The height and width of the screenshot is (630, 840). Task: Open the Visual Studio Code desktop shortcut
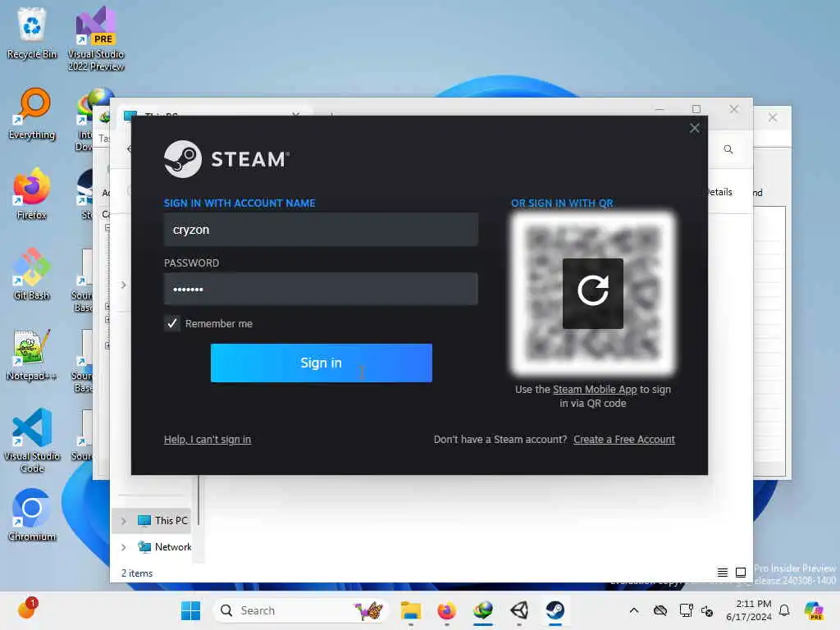click(32, 441)
